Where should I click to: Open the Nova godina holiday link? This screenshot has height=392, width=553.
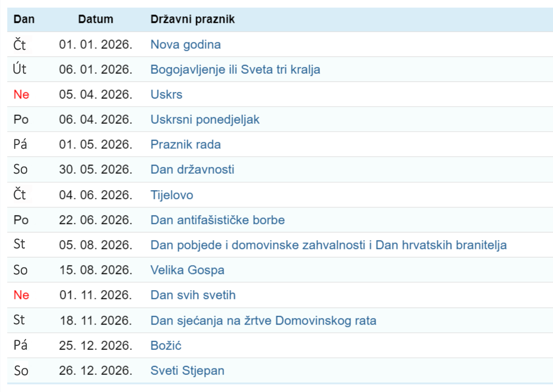pos(185,45)
